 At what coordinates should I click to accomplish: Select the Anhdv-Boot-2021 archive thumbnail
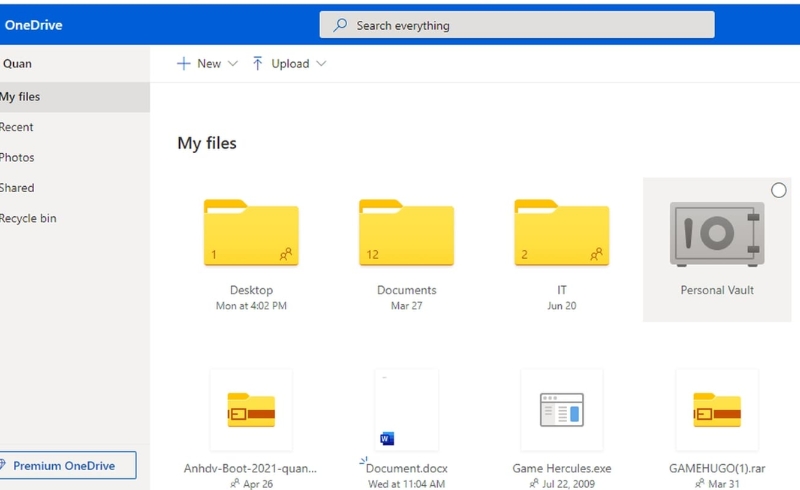click(251, 410)
